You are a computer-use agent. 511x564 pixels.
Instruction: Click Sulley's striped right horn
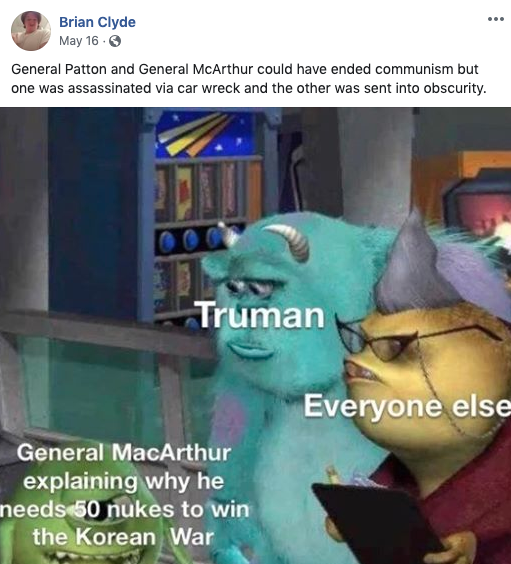(x=291, y=241)
